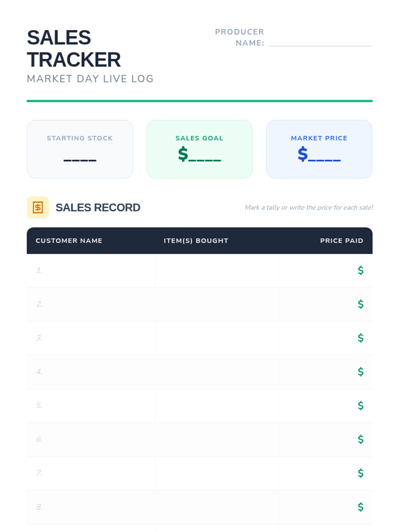
Task: Click the Sales Tracker title
Action: tap(73, 49)
